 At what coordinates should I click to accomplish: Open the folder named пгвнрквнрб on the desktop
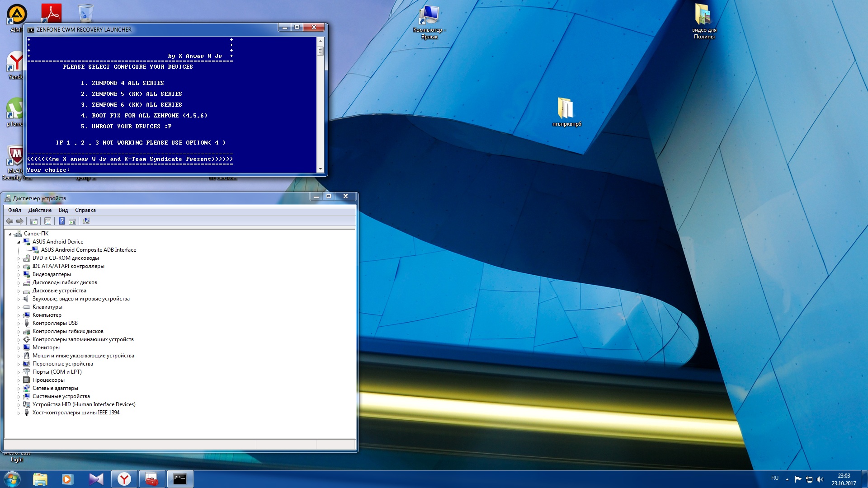(x=566, y=109)
